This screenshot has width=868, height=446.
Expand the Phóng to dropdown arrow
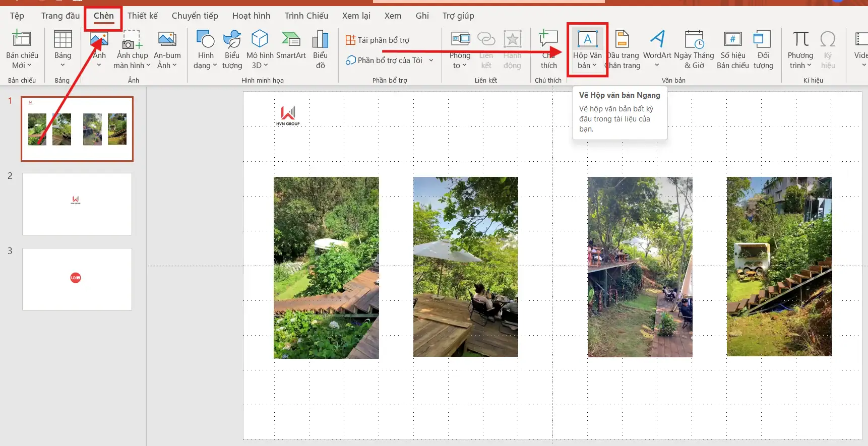[464, 65]
